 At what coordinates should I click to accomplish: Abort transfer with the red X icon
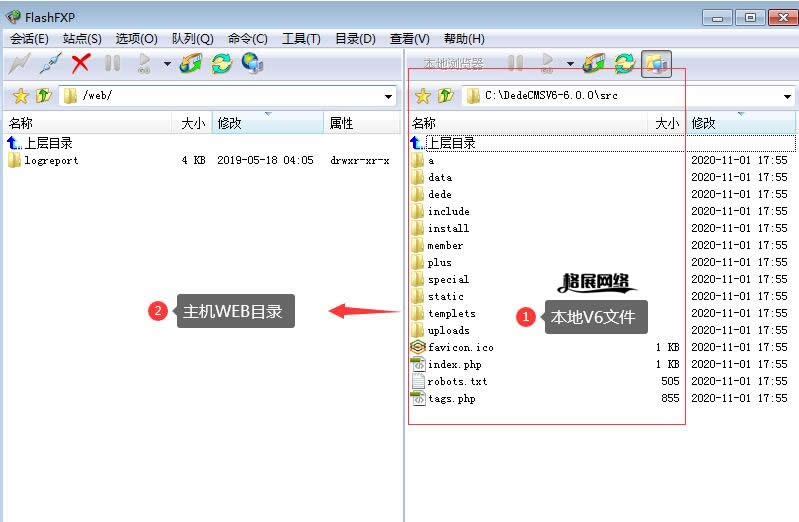(81, 64)
